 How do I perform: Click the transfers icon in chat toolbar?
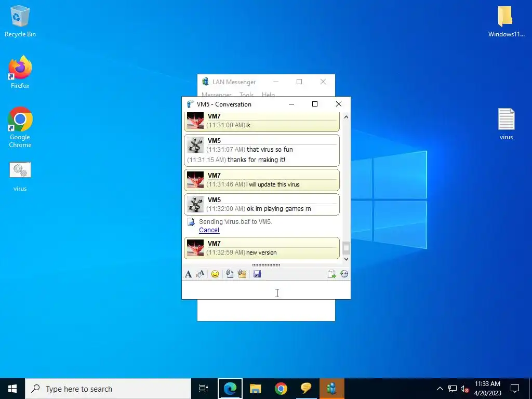click(331, 274)
